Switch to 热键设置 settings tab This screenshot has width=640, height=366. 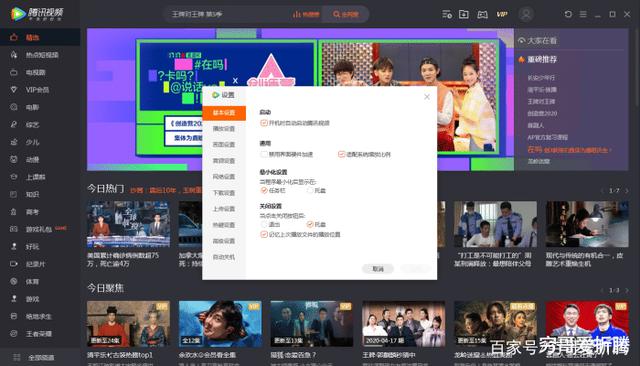224,225
